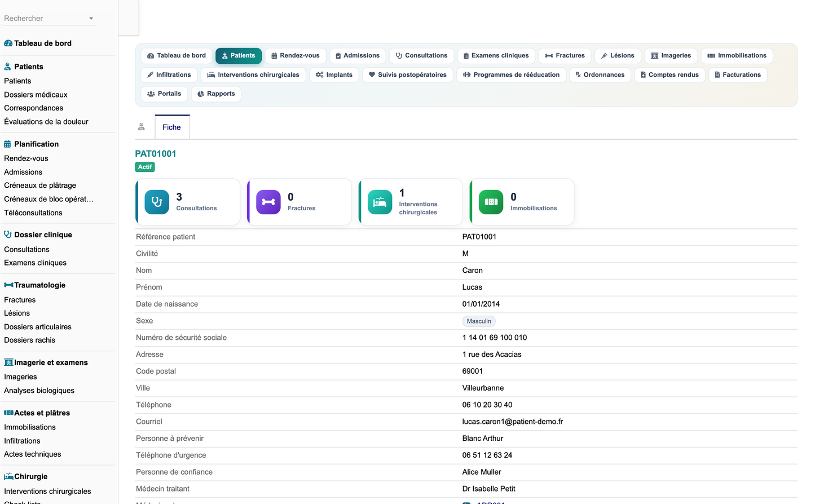The width and height of the screenshot is (815, 504).
Task: Open the Admissions top navigation button
Action: click(x=358, y=56)
